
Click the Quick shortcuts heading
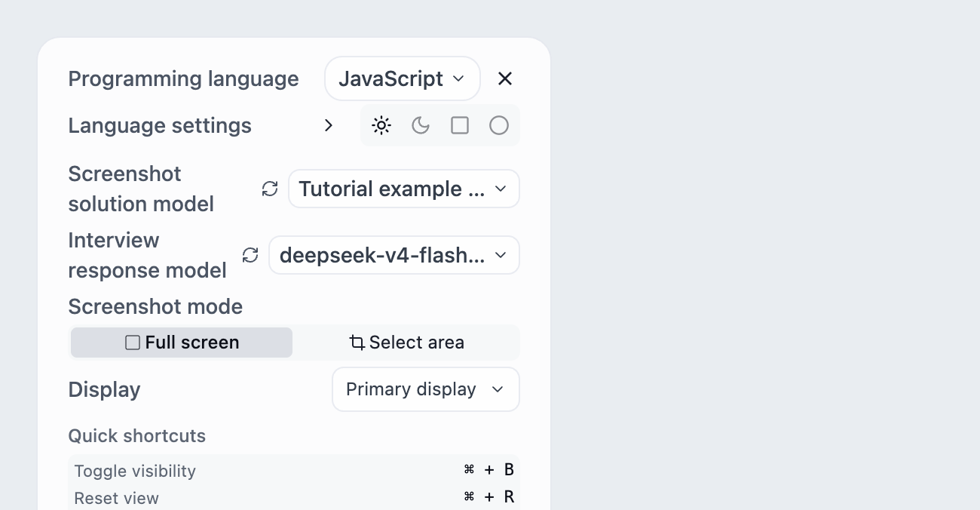click(136, 436)
